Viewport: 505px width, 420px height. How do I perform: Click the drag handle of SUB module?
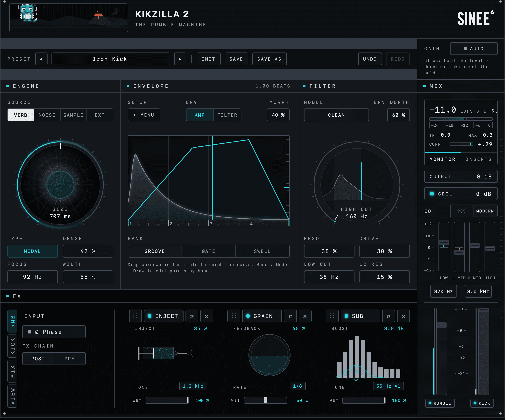point(332,316)
